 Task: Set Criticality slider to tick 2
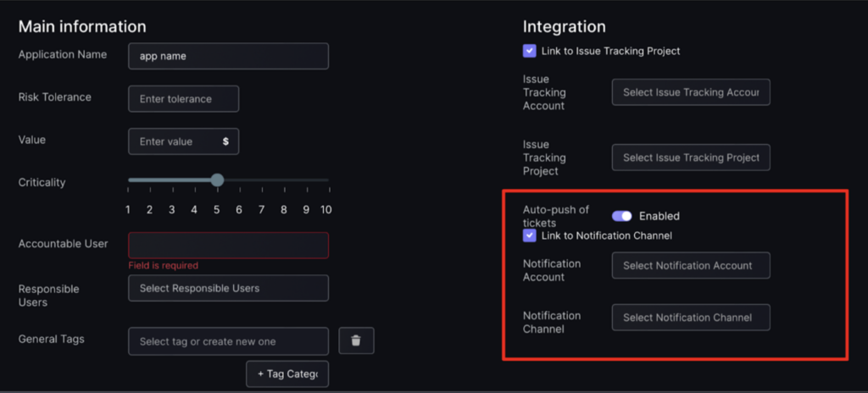coord(149,180)
